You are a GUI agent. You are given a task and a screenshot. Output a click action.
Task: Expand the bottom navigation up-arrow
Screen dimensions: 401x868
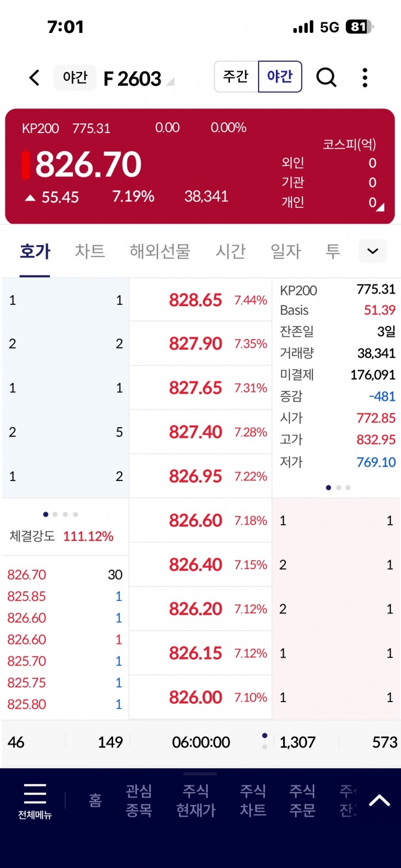coord(379,800)
